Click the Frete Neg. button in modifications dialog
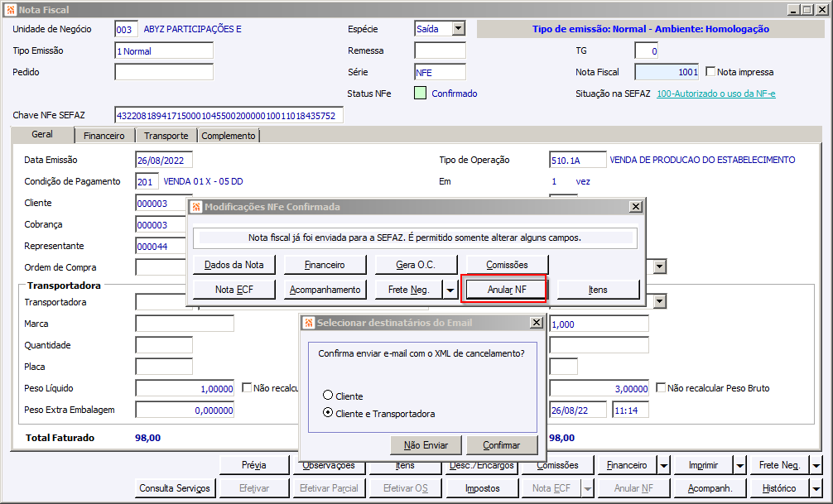The width and height of the screenshot is (833, 504). (408, 290)
